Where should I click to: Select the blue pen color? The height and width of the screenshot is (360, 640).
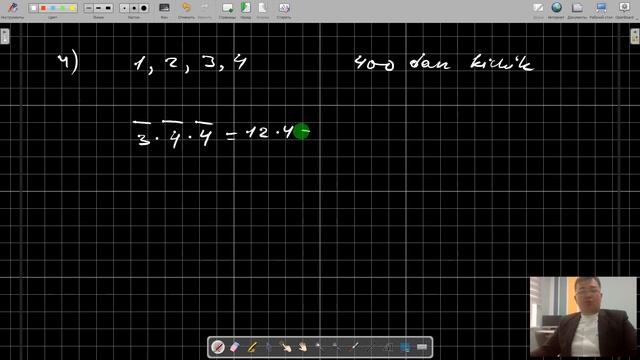coord(53,8)
